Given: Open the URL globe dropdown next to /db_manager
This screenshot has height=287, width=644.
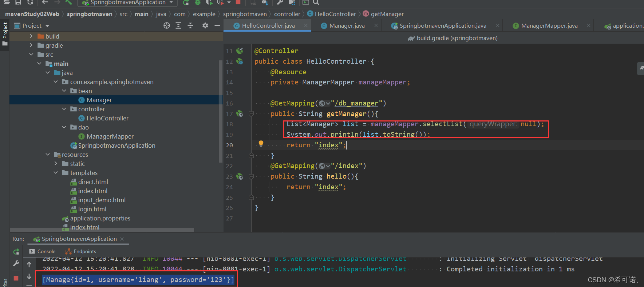Looking at the screenshot, I should pyautogui.click(x=324, y=104).
